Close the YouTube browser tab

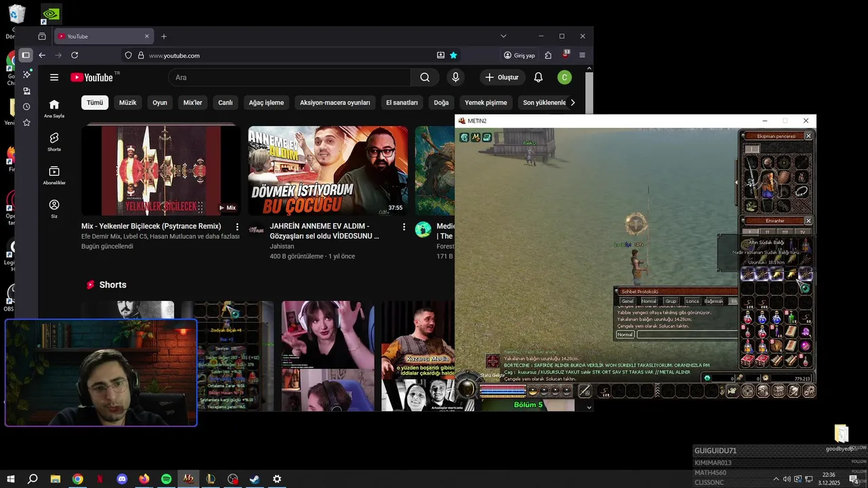tap(146, 37)
